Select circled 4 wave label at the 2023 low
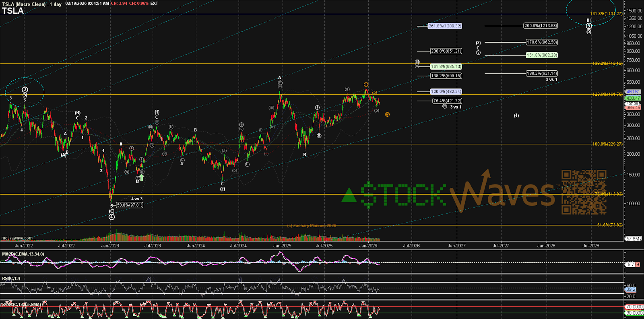The height and width of the screenshot is (319, 644). pos(111,217)
